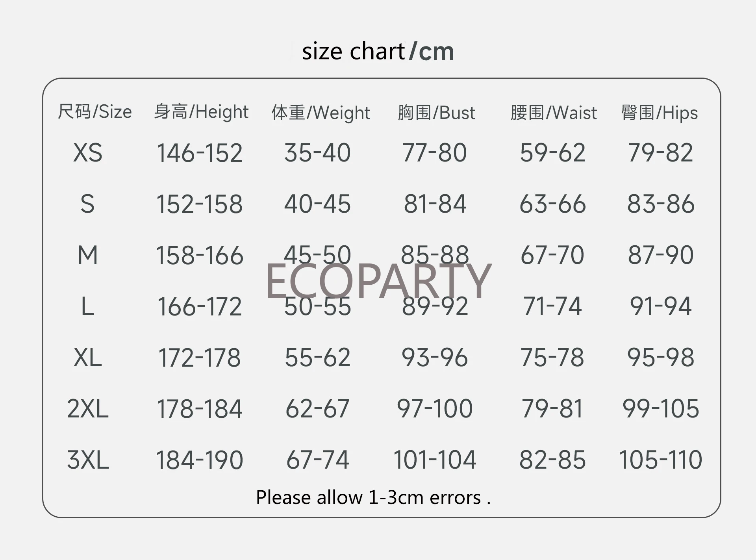Click the Hips column header
756x560 pixels.
(659, 113)
